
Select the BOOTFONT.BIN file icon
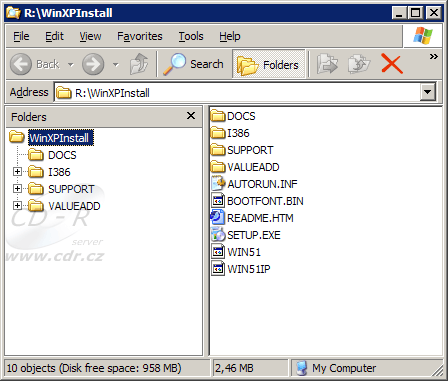coord(218,201)
